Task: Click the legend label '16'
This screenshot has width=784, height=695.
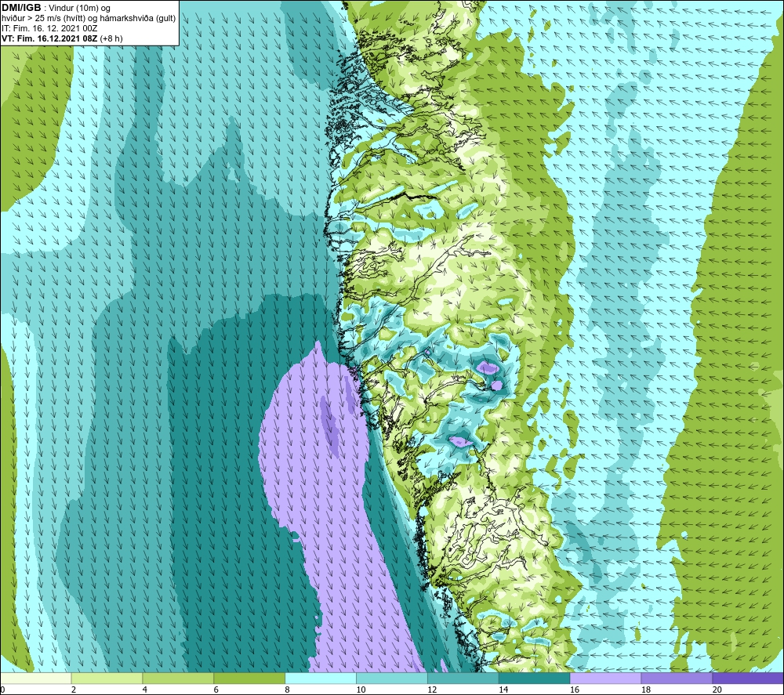Action: tap(574, 690)
